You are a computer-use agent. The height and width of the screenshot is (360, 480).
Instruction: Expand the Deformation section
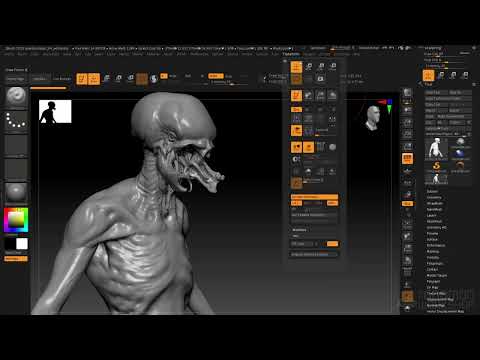coord(436,245)
